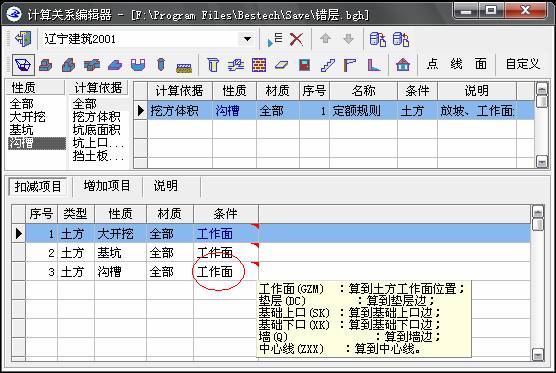
Task: Select the strip foundation block icon
Action: [68, 65]
